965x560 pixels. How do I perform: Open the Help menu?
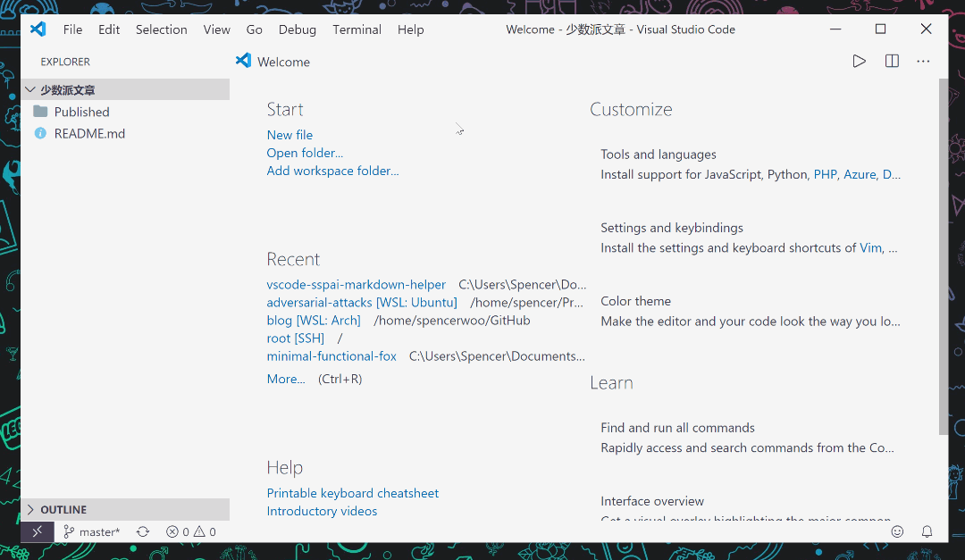(410, 29)
